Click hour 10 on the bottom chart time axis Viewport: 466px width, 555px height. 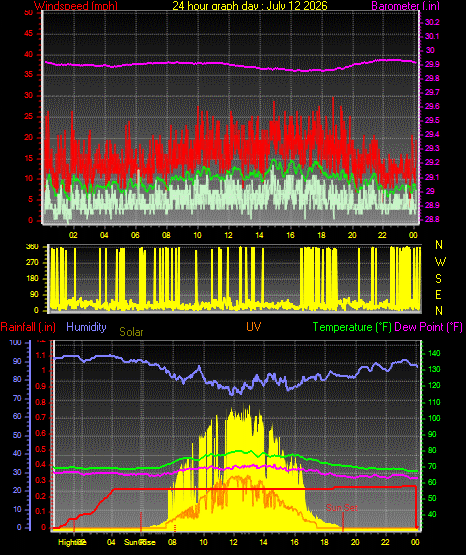[203, 542]
